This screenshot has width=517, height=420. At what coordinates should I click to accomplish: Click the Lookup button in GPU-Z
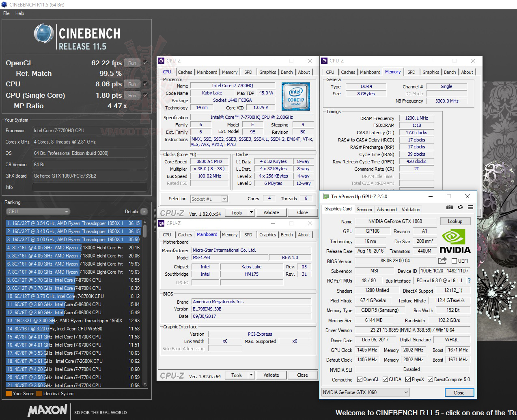click(x=455, y=221)
